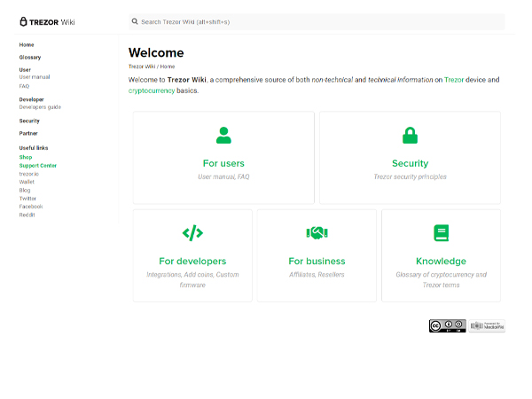
Task: Go to User manual in sidebar
Action: click(35, 77)
